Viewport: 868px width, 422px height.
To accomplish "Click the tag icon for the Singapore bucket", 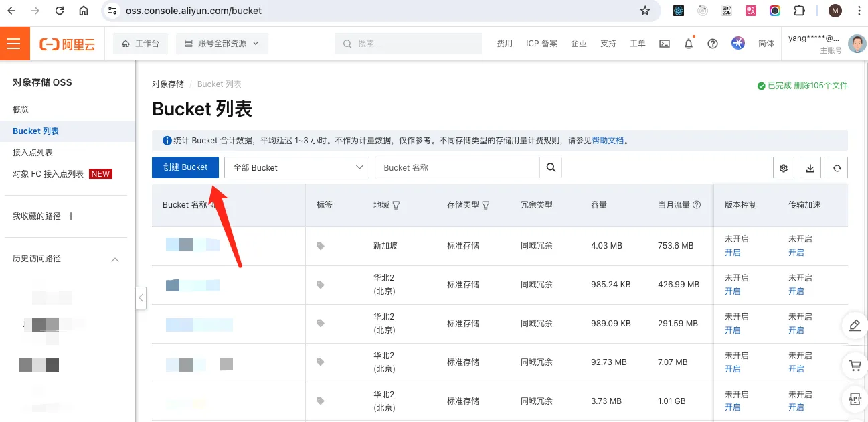I will [321, 246].
